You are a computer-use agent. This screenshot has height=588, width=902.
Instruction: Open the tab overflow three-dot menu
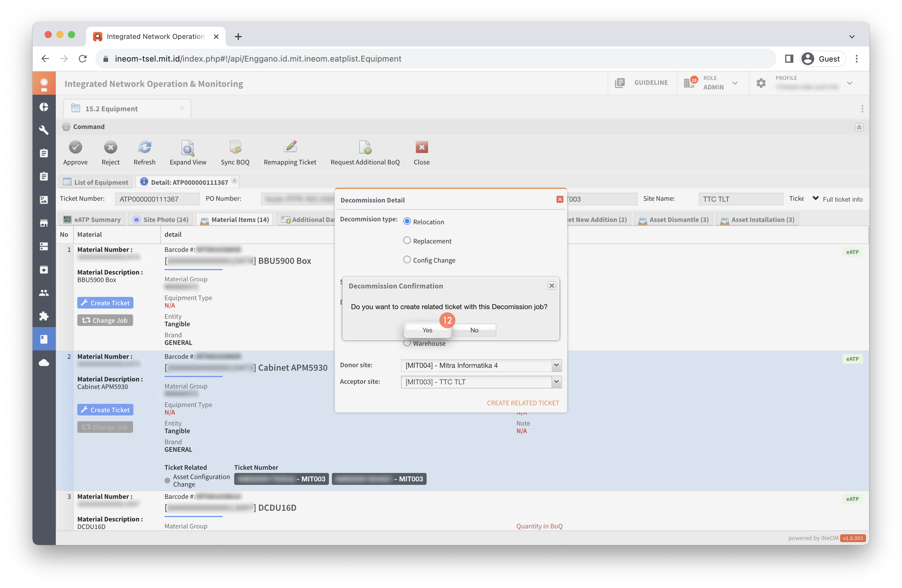point(862,109)
